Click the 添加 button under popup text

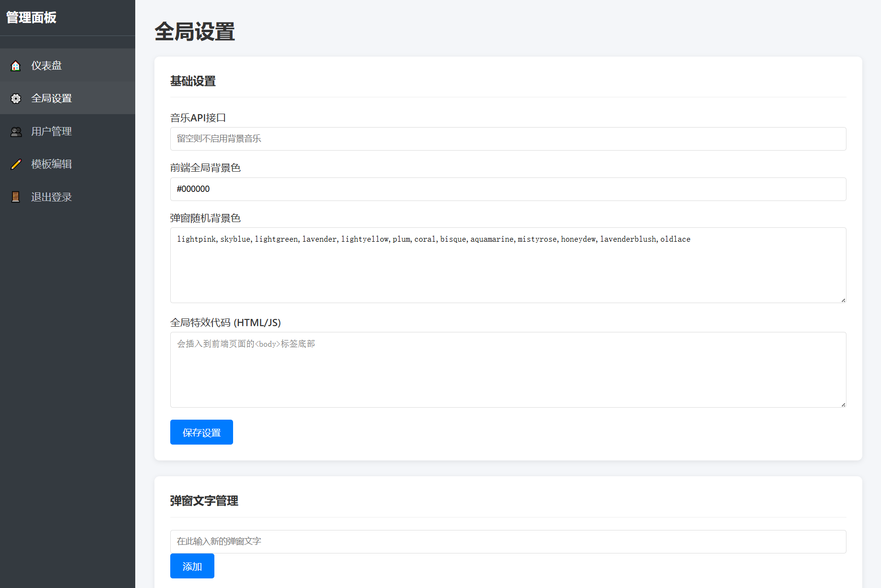pos(192,566)
